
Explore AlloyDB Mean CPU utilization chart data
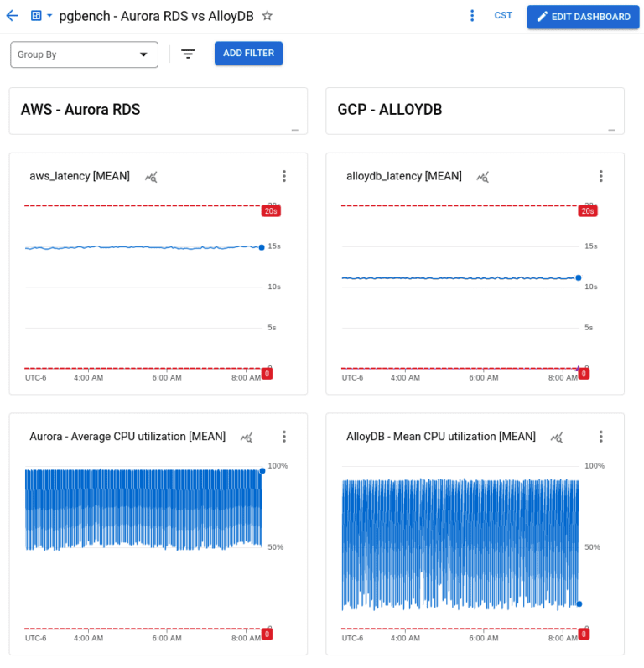(x=557, y=438)
